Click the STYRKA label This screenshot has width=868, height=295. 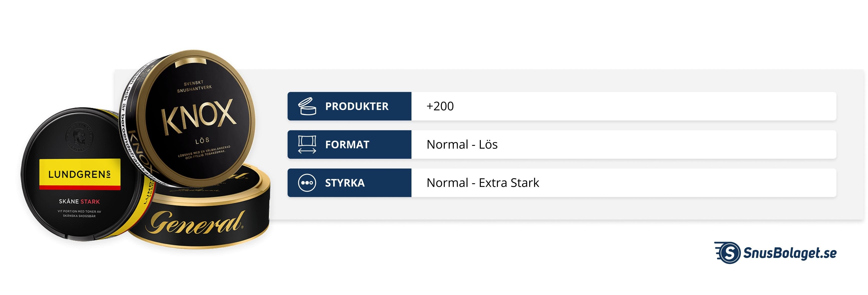pos(345,183)
